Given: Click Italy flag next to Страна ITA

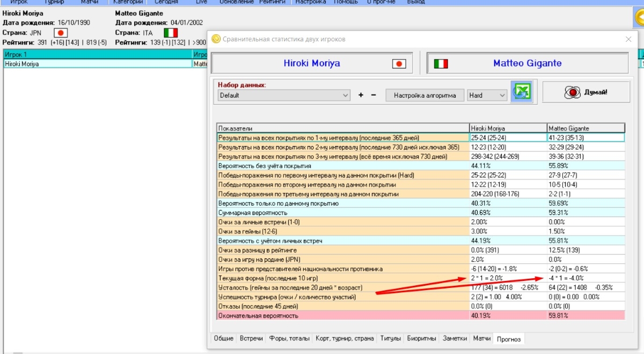Looking at the screenshot, I should (x=170, y=32).
